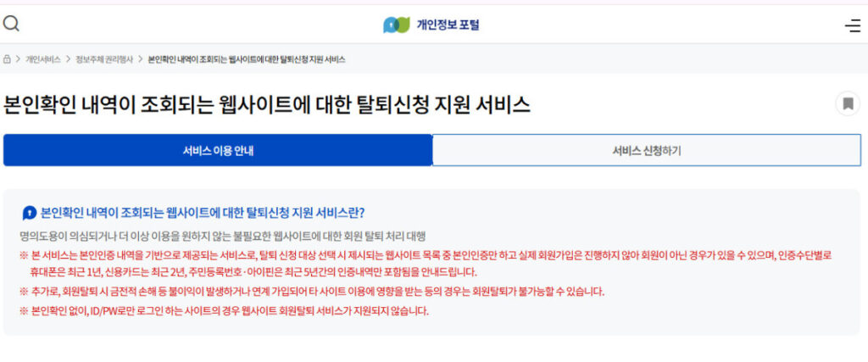Open the hamburger menu icon

click(853, 25)
